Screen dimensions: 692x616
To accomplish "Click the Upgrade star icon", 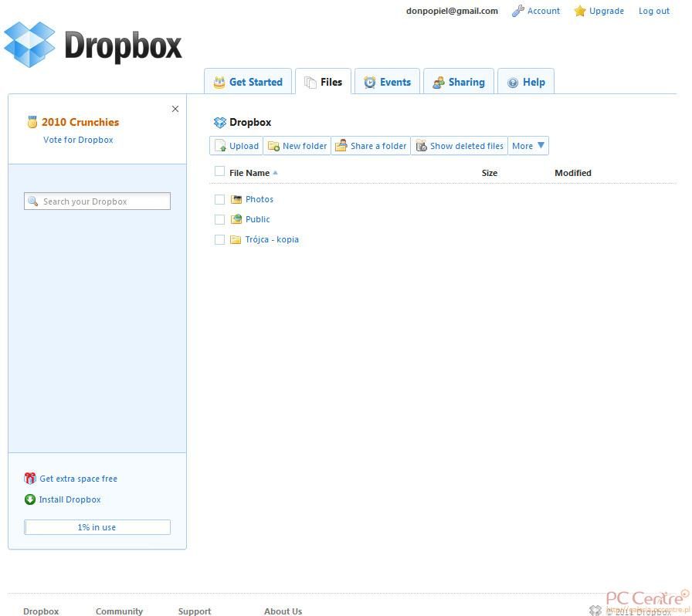I will coord(580,11).
